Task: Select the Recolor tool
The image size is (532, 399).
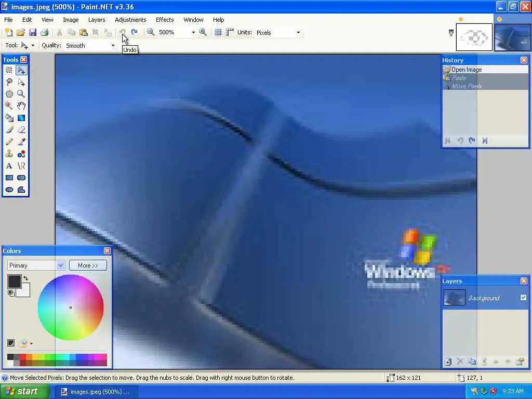Action: click(21, 154)
